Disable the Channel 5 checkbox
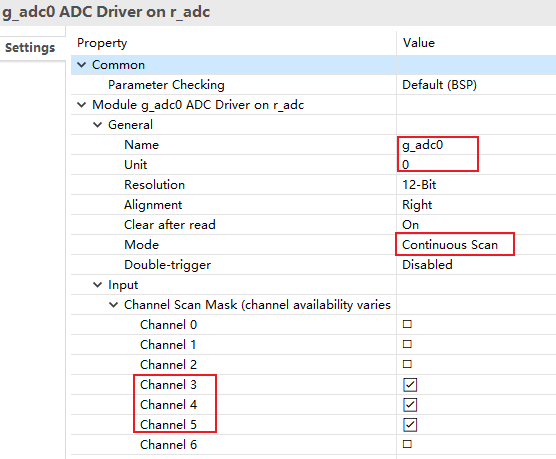 (x=410, y=425)
